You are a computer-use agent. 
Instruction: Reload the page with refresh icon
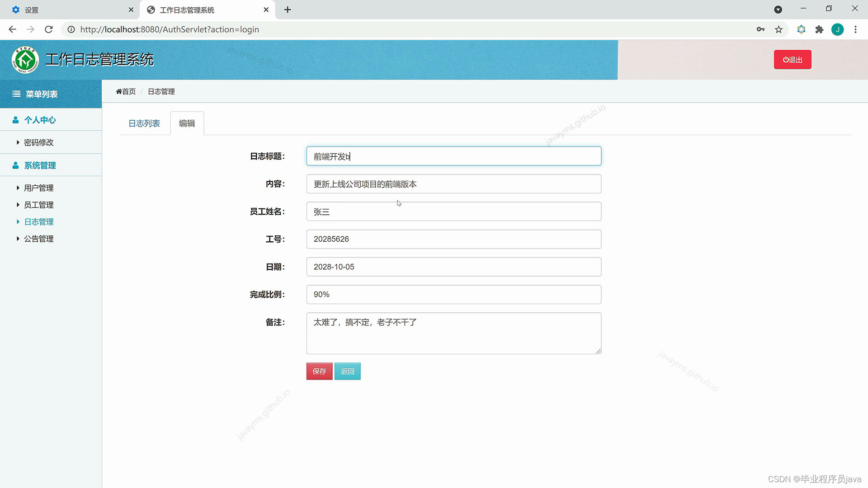(x=49, y=29)
